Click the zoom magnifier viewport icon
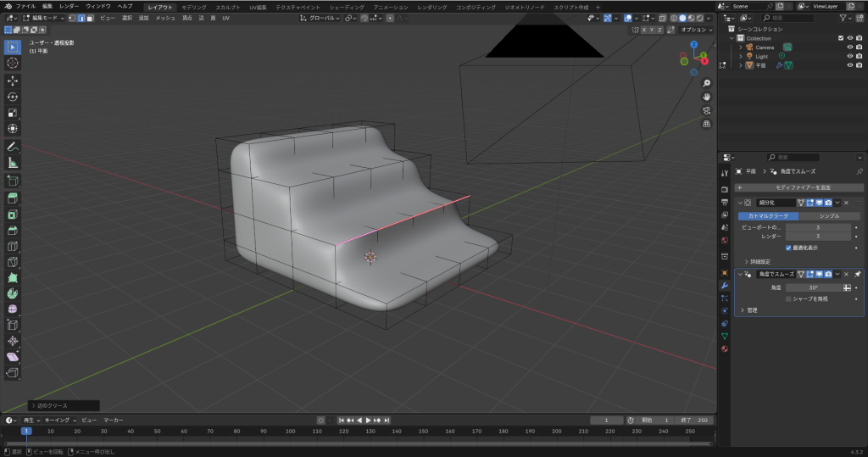The height and width of the screenshot is (457, 868). tap(706, 83)
